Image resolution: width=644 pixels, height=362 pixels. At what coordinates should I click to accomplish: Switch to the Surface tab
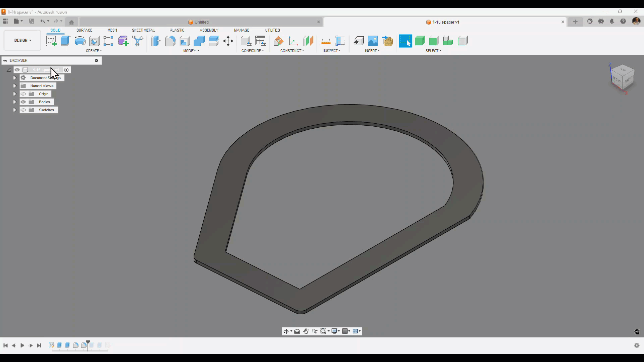[84, 30]
